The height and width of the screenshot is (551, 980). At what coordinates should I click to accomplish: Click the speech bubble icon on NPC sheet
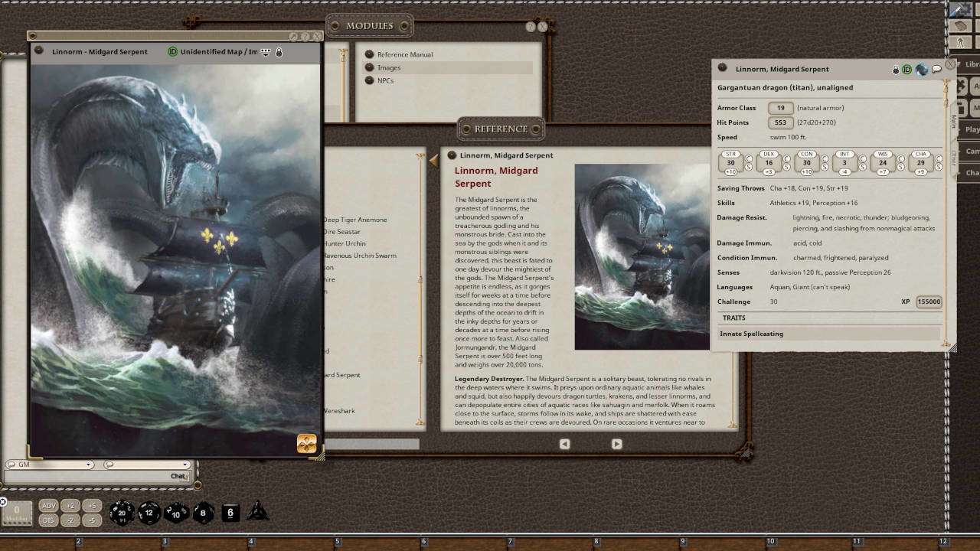point(936,69)
